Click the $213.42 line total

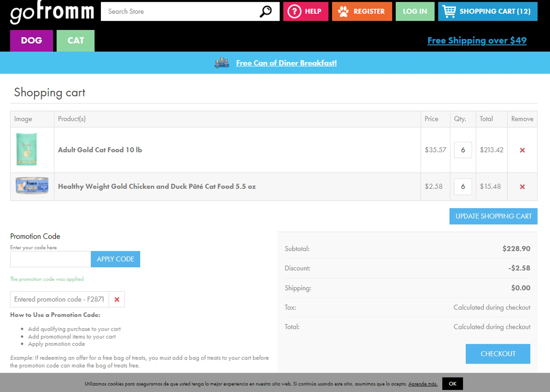tap(492, 150)
